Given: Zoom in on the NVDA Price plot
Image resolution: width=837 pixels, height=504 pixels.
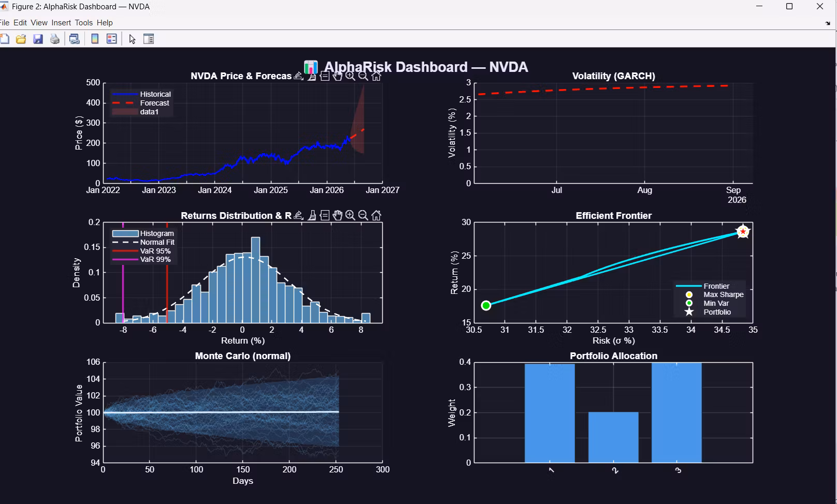Looking at the screenshot, I should [x=351, y=76].
